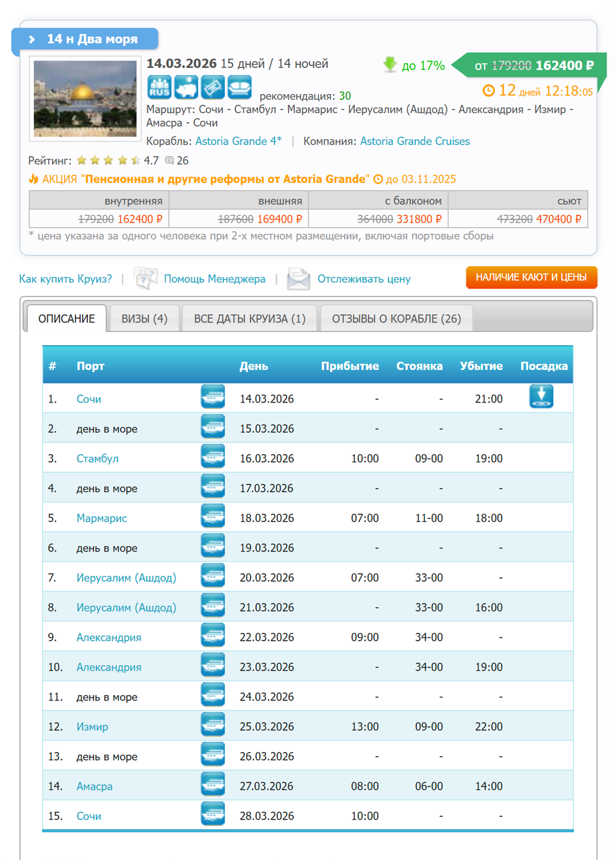Click ship icon in row 14.03.2026
This screenshot has height=860, width=616.
213,397
